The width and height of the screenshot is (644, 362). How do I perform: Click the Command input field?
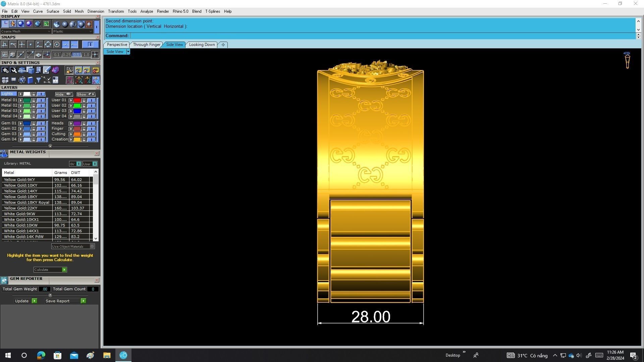coord(382,36)
